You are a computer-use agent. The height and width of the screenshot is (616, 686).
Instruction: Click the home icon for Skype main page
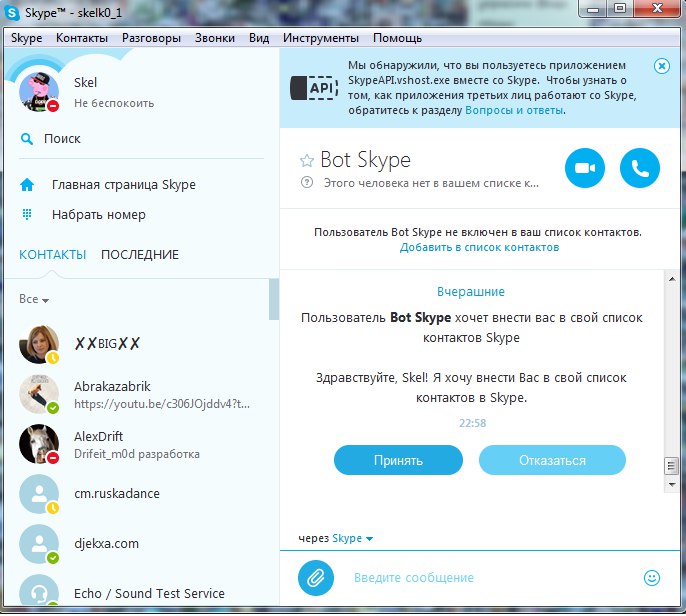click(27, 185)
